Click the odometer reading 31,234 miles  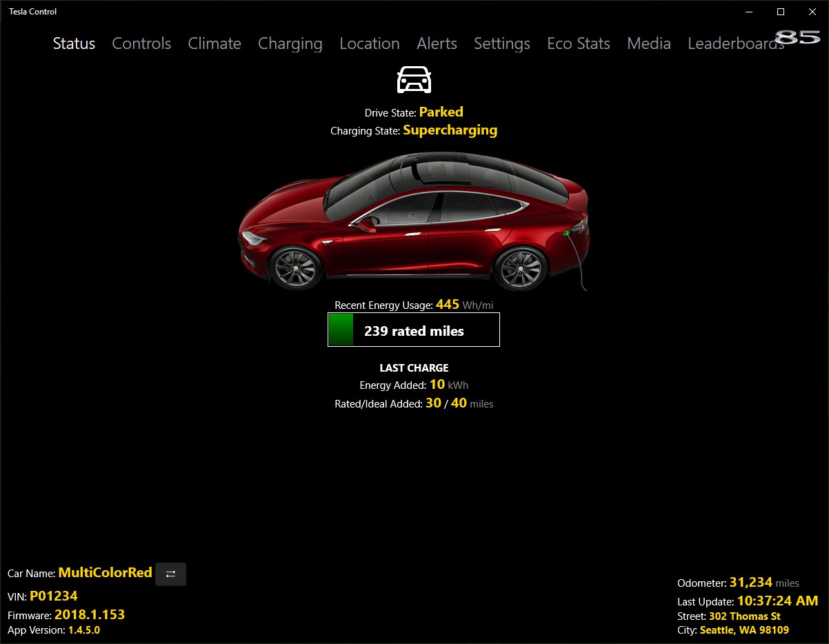(764, 583)
